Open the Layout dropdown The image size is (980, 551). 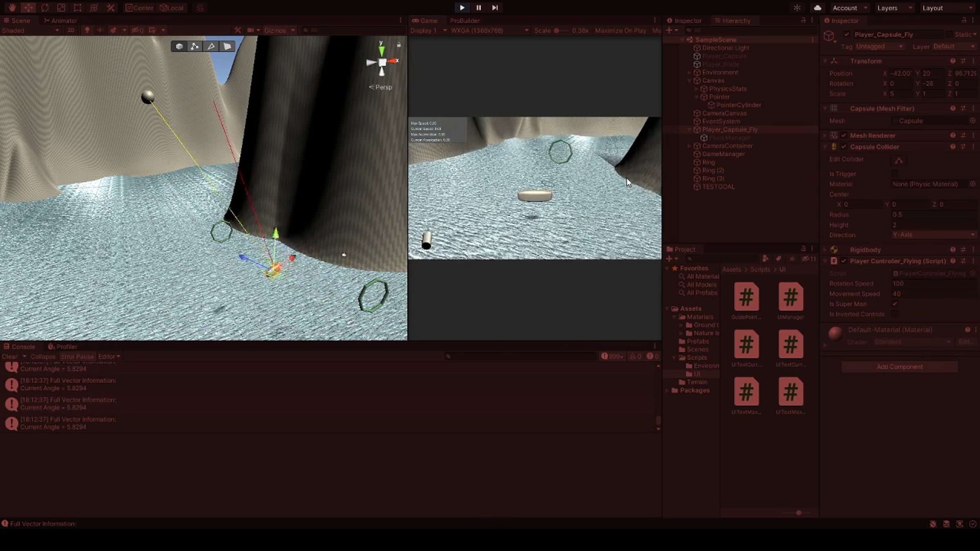(x=947, y=8)
